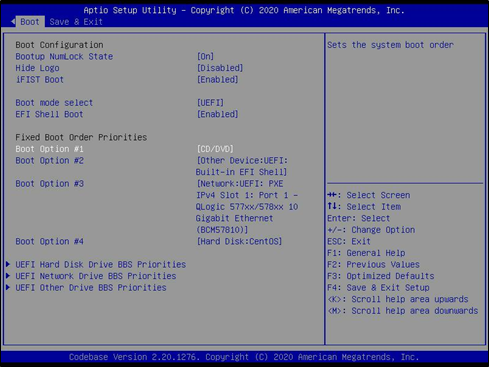The image size is (489, 367).
Task: Click the 'F4: Save & Exit Setup' hint
Action: 378,288
